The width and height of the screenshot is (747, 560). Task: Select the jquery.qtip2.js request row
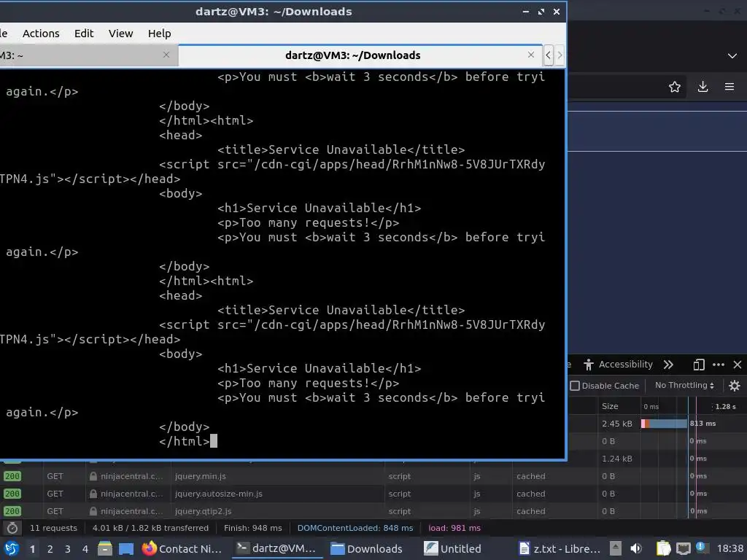pos(373,511)
